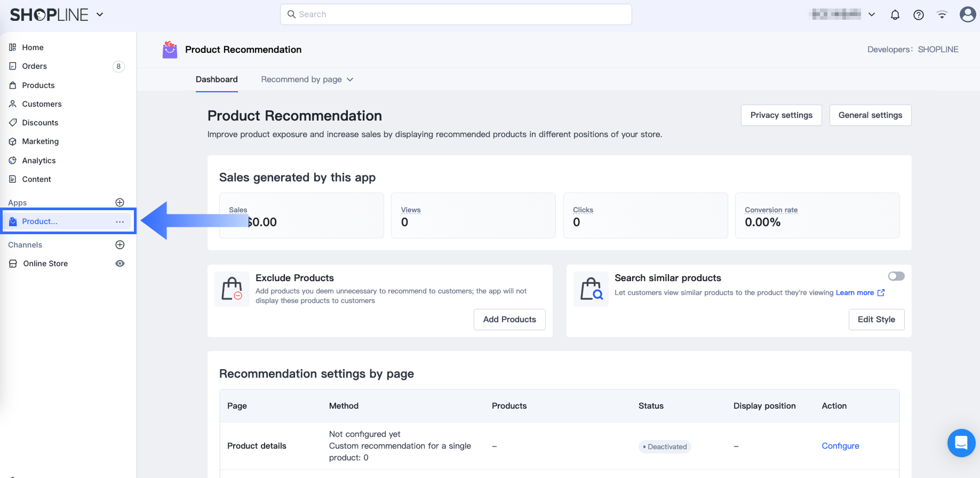Open more options for Product app
Image resolution: width=980 pixels, height=478 pixels.
click(x=120, y=221)
